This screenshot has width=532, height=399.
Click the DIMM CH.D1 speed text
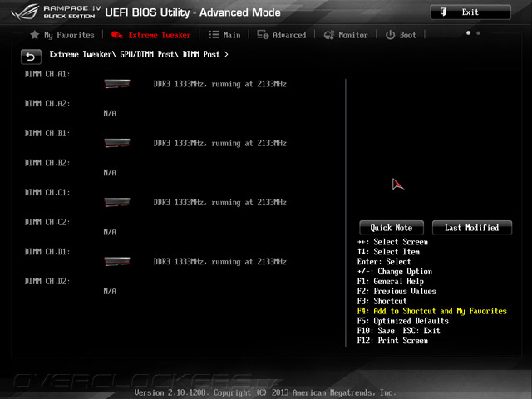click(219, 262)
